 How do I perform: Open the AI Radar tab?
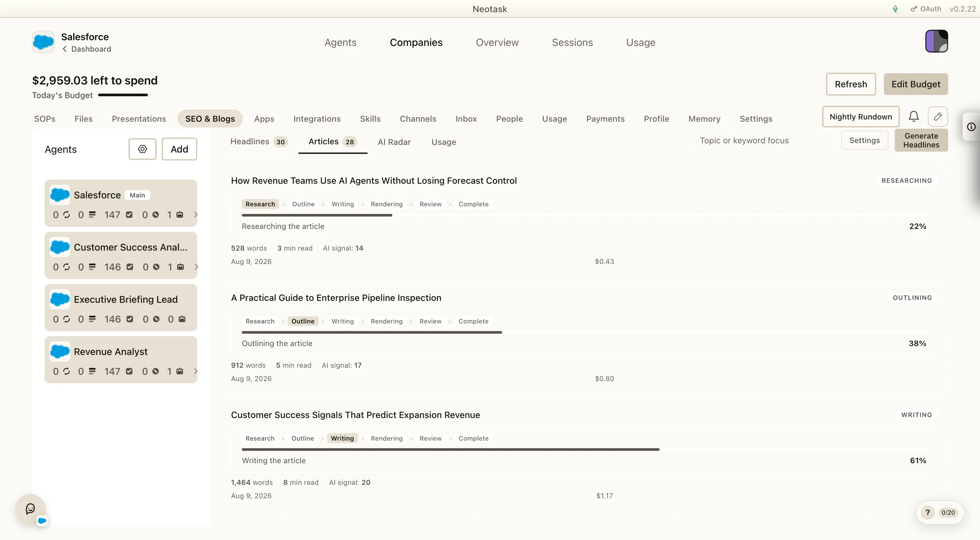(x=394, y=142)
